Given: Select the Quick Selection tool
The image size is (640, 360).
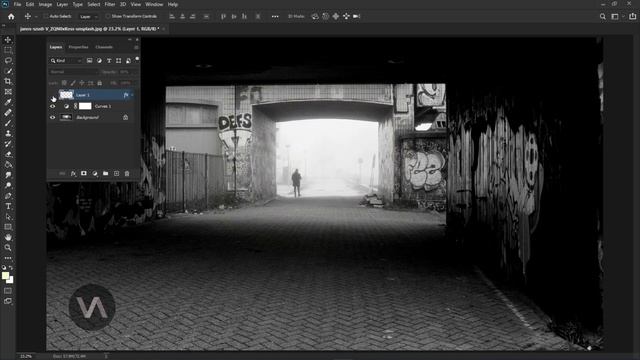Looking at the screenshot, I should pyautogui.click(x=8, y=71).
